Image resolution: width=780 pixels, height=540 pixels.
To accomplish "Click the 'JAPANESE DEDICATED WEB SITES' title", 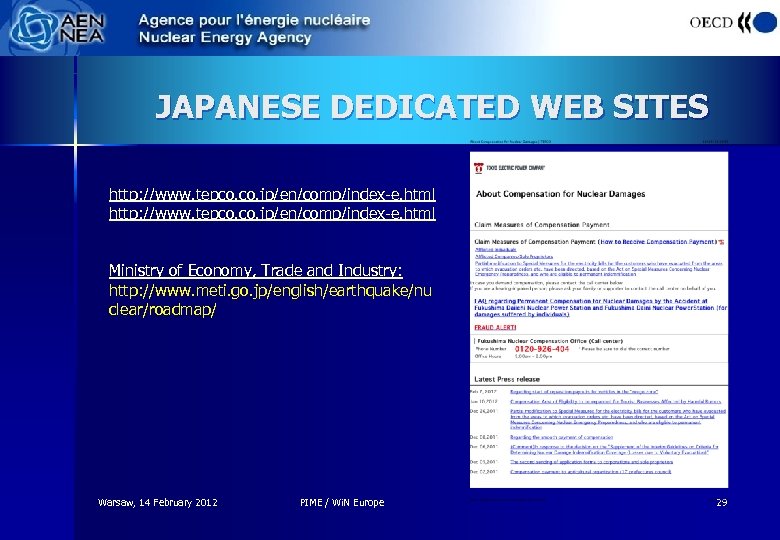I will (432, 106).
